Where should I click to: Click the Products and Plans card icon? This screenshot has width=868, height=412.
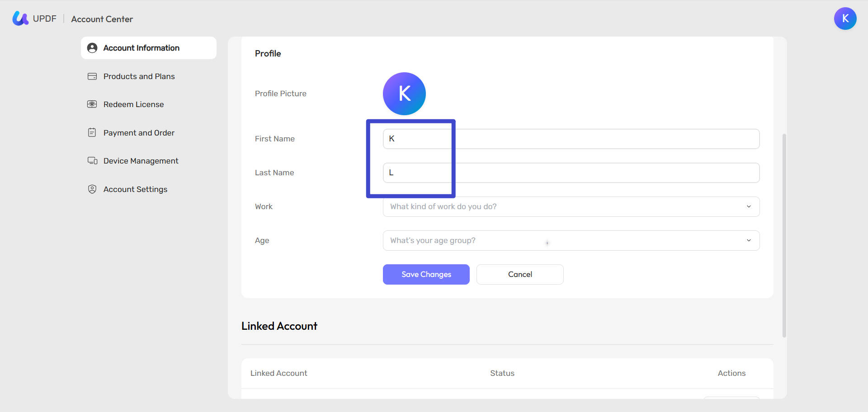click(x=92, y=76)
